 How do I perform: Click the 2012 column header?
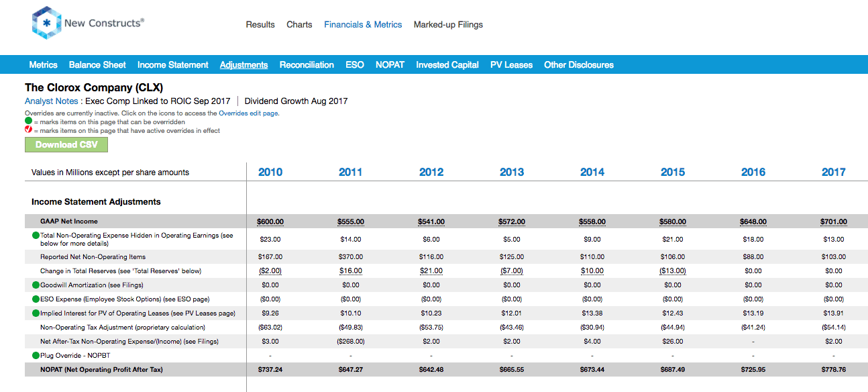tap(431, 173)
